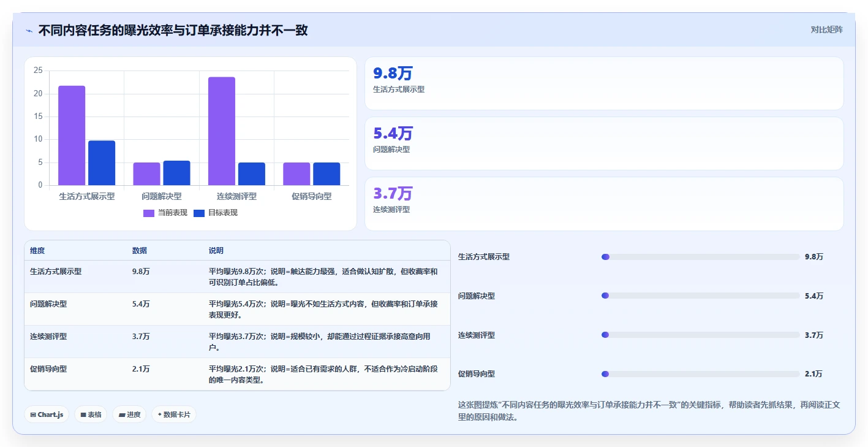868x447 pixels.
Task: Click the blue bar for 问题解决型
Action: pos(177,173)
